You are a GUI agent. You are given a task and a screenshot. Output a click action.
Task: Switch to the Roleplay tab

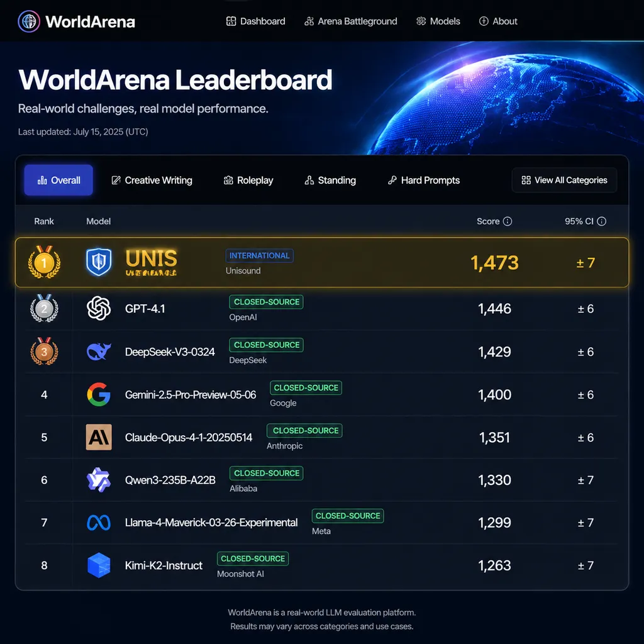tap(248, 180)
